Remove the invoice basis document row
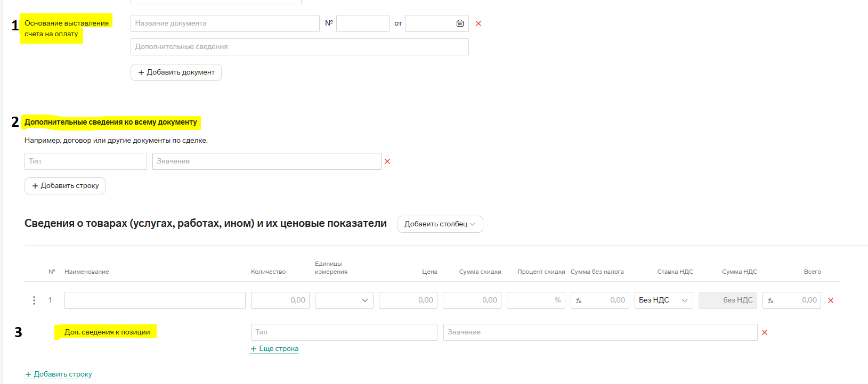Image resolution: width=868 pixels, height=384 pixels. coord(478,23)
